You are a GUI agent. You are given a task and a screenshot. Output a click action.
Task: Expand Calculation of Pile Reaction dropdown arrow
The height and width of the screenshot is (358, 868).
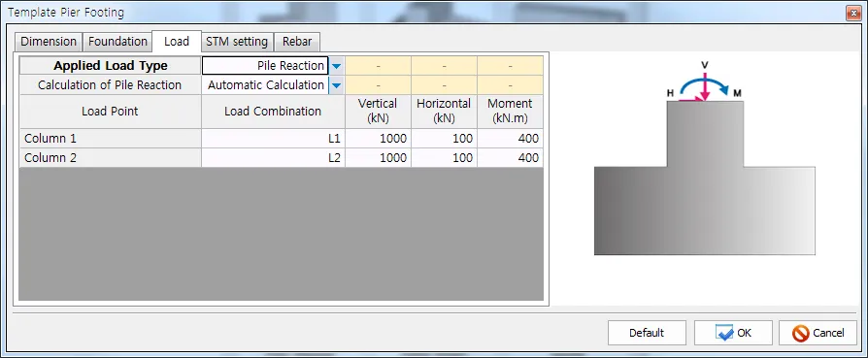337,85
